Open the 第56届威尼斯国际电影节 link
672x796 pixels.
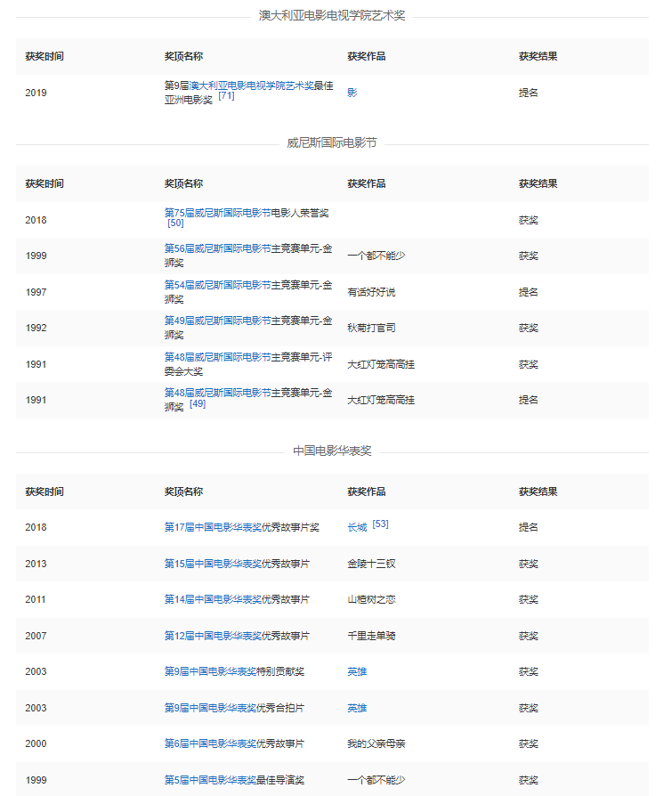point(217,248)
